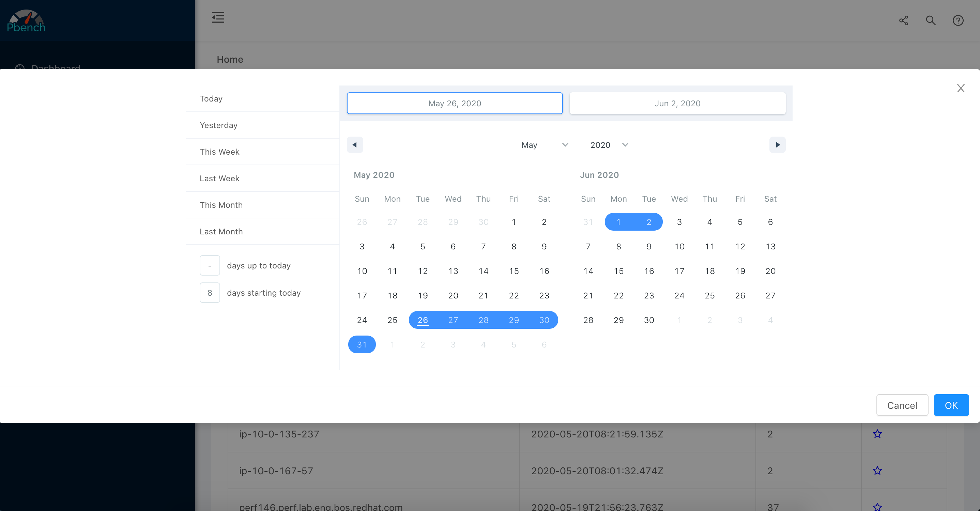Close the date picker dialog
980x511 pixels.
[961, 88]
